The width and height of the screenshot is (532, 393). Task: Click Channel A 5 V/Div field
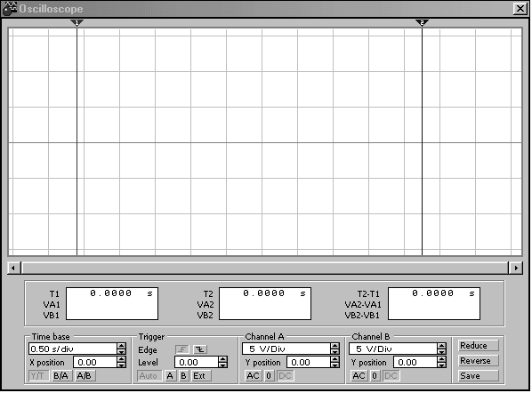point(286,349)
